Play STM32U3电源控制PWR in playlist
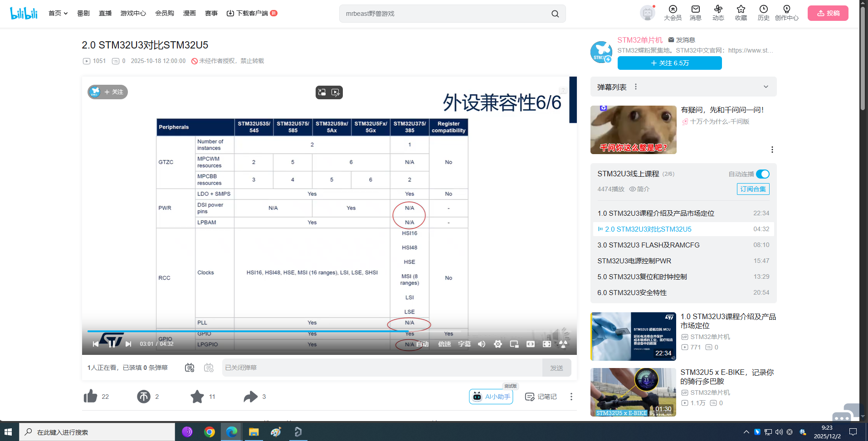The image size is (868, 441). (x=683, y=261)
